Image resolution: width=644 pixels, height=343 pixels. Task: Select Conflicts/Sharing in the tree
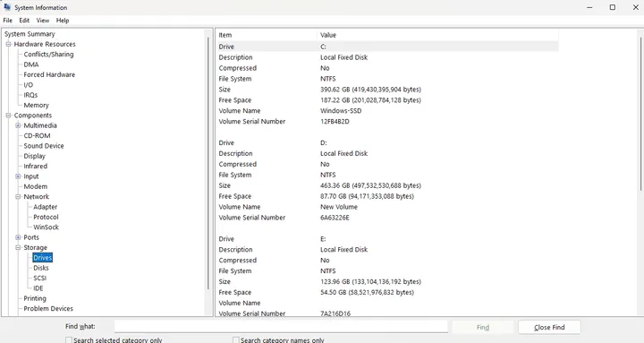(x=48, y=55)
